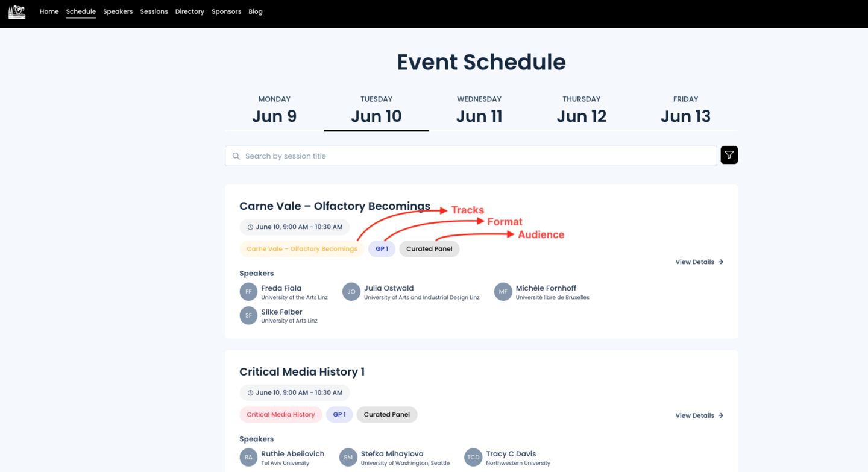
Task: Open speaker name Stefka Mihaylova
Action: [392, 454]
